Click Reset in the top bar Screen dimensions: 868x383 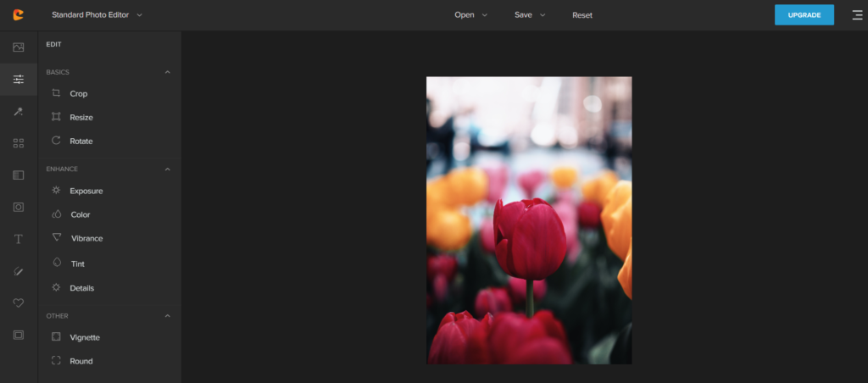click(582, 15)
